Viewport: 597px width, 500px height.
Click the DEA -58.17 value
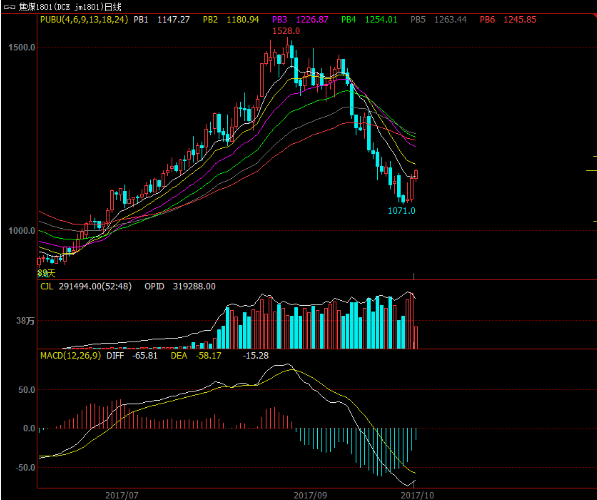click(196, 356)
